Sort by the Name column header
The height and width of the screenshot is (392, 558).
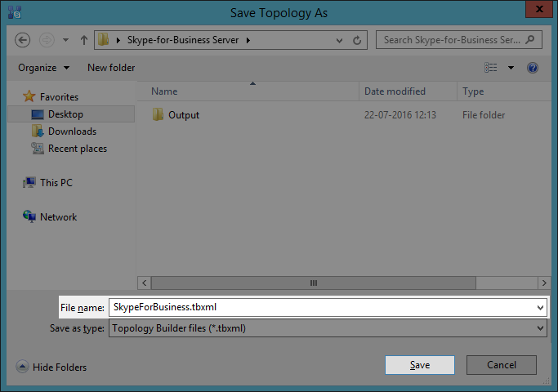[248, 91]
